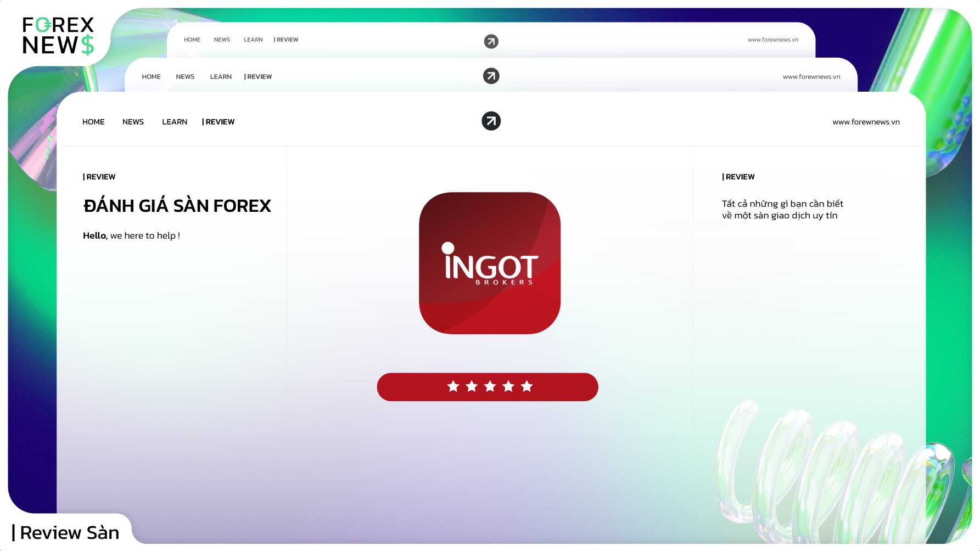Click the third star in the rating bar
The image size is (980, 551).
pos(490,386)
